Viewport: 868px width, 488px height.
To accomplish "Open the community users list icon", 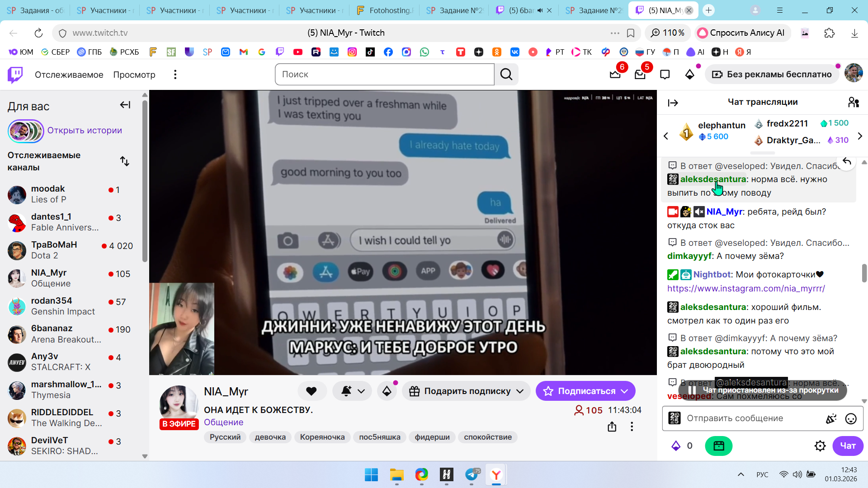I will coord(854,103).
